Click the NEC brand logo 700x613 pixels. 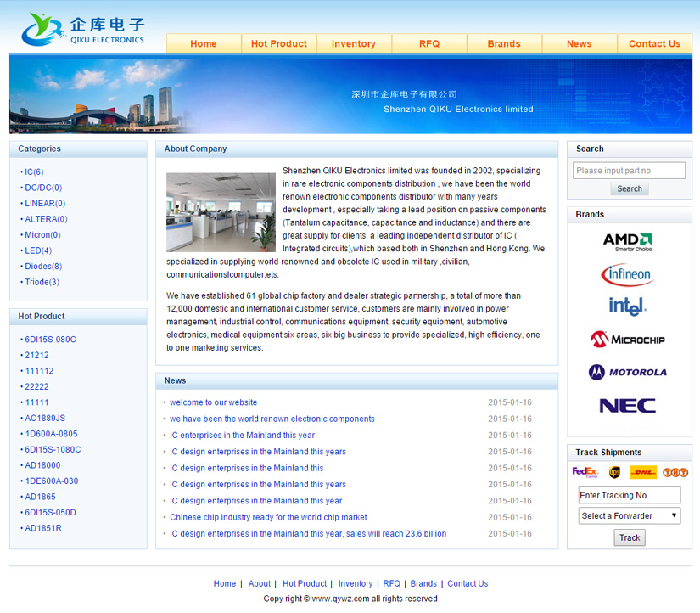(x=627, y=406)
